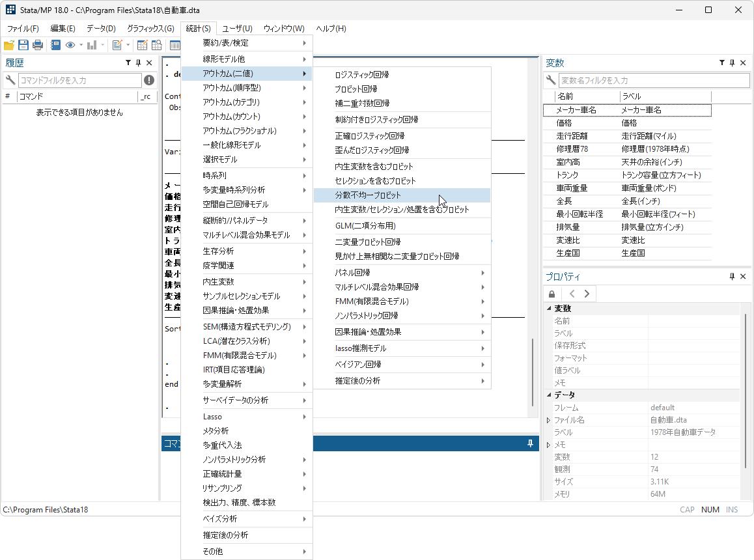Expand the ファイル名 property row
Screen dimensions: 754x560
(549, 420)
